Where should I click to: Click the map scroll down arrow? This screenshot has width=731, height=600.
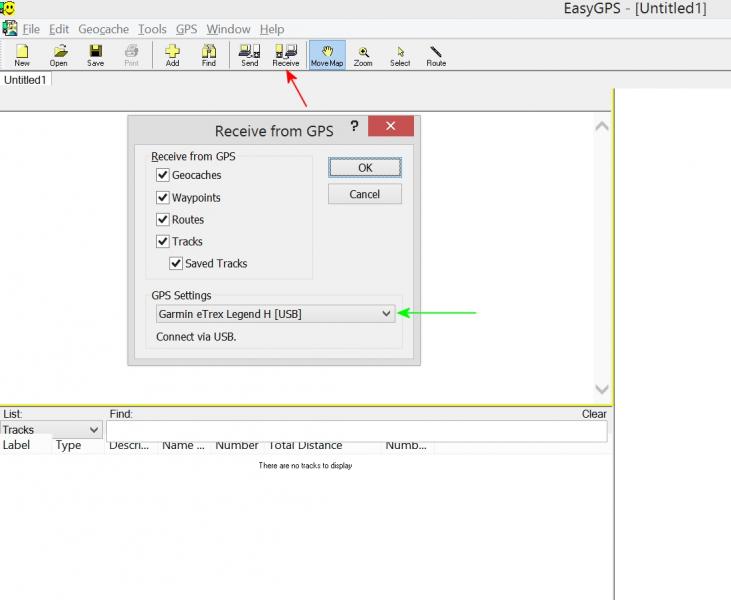tap(602, 389)
